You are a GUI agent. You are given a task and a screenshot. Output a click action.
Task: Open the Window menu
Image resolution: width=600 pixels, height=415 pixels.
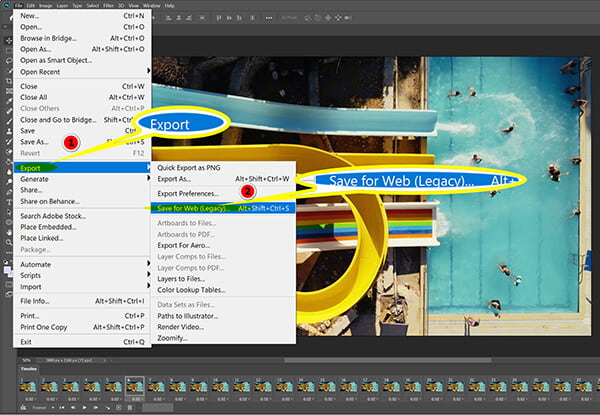151,6
